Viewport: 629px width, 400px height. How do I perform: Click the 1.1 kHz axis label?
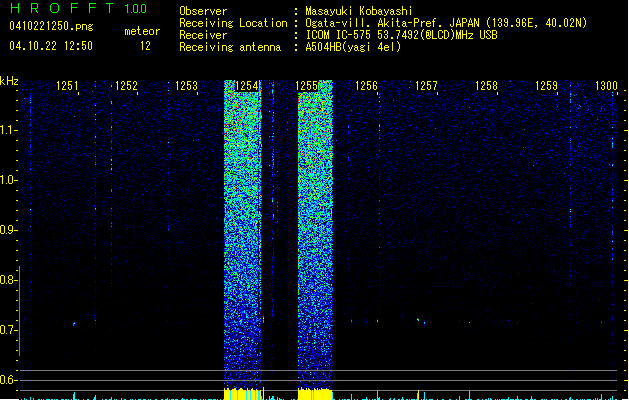click(8, 130)
